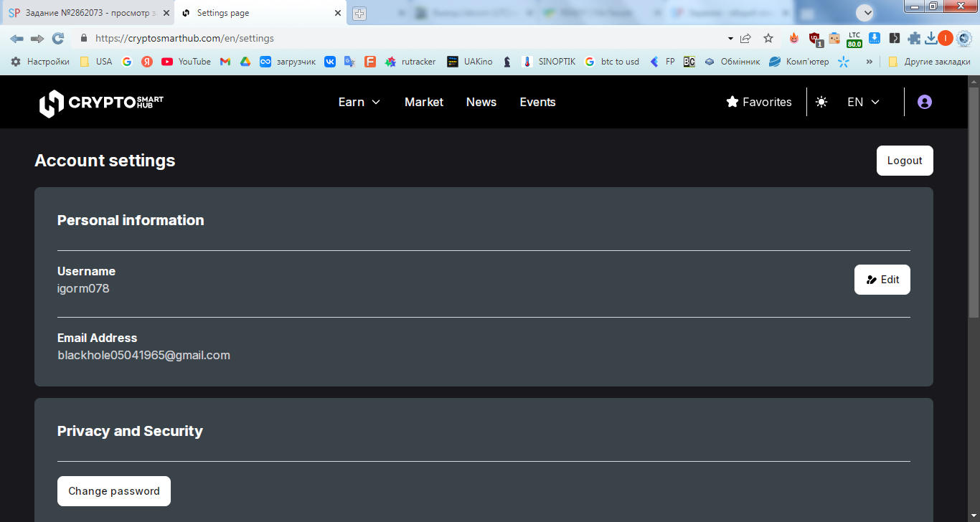The image size is (980, 522).
Task: Open the Kyivstar star bookmark icon
Action: pos(844,62)
